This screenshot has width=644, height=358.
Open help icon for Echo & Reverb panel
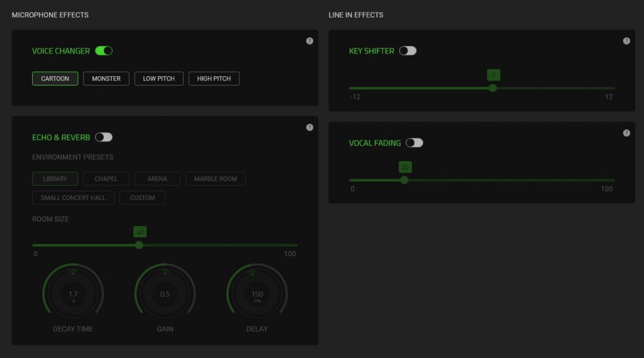click(x=309, y=128)
